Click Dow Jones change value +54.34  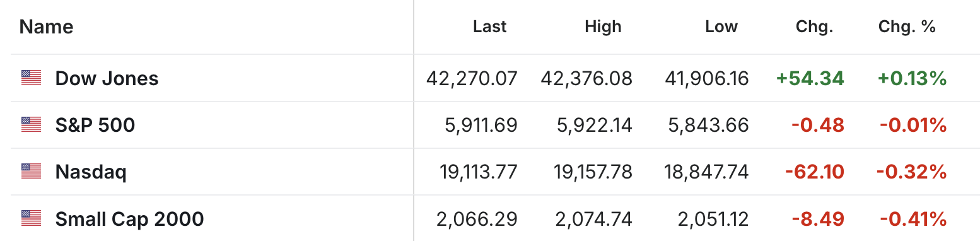[x=810, y=78]
